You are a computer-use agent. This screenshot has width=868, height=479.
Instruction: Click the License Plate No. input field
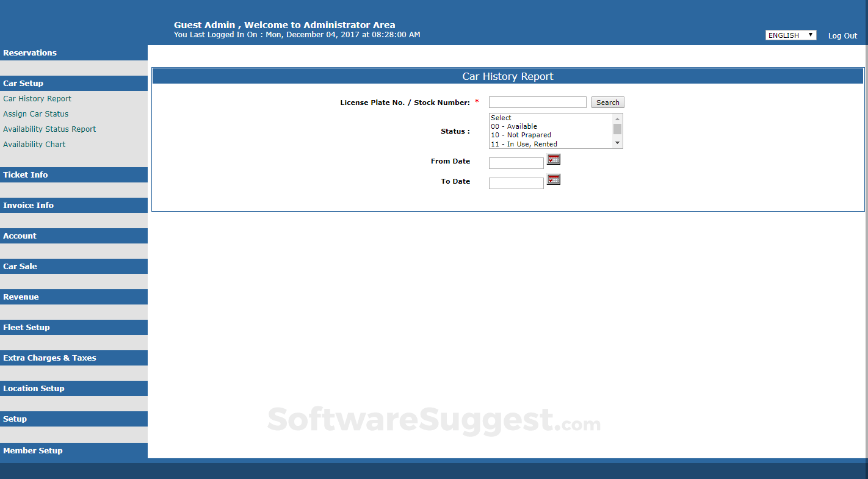pos(537,102)
